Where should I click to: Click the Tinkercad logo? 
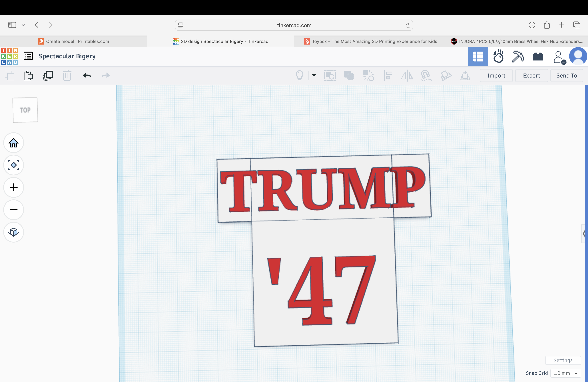(x=9, y=56)
